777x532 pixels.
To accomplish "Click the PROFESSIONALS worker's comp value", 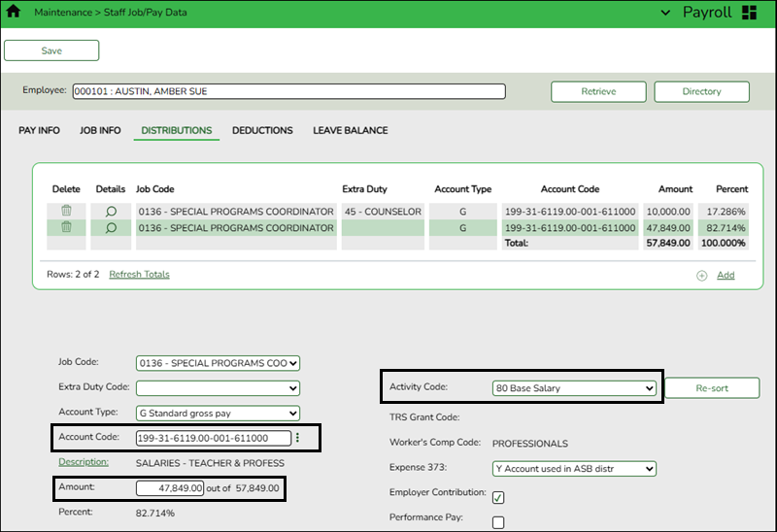I will click(529, 444).
